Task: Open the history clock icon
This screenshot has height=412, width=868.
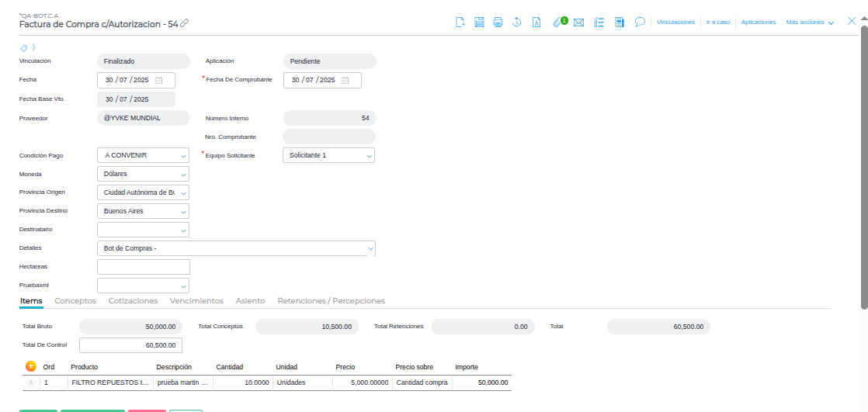Action: [x=517, y=23]
